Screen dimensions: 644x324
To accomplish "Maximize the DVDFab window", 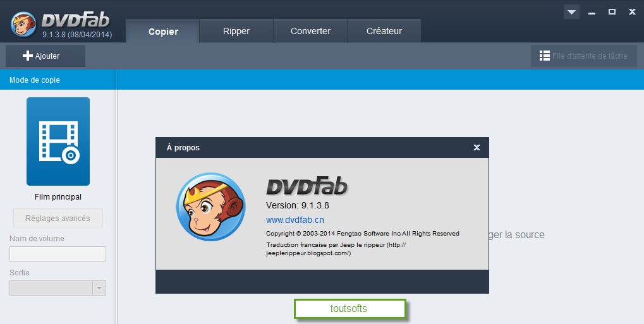I will point(612,12).
